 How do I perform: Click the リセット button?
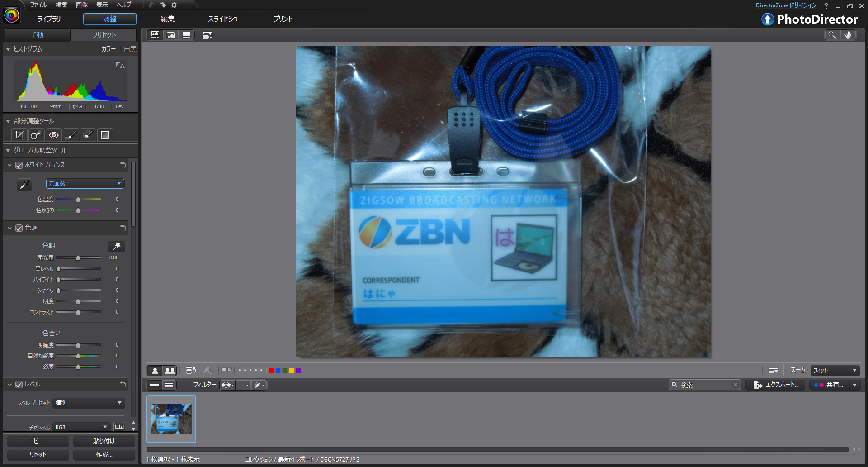click(x=38, y=455)
